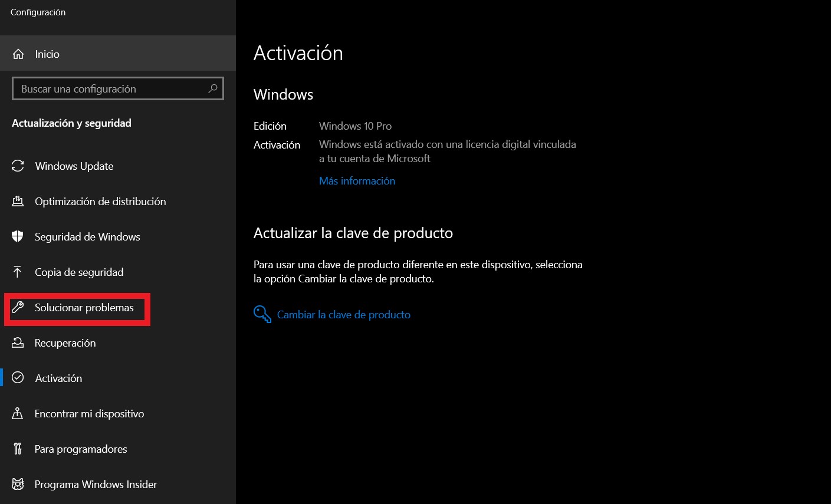The image size is (831, 504).
Task: Open Programa Windows Insider
Action: [x=118, y=485]
